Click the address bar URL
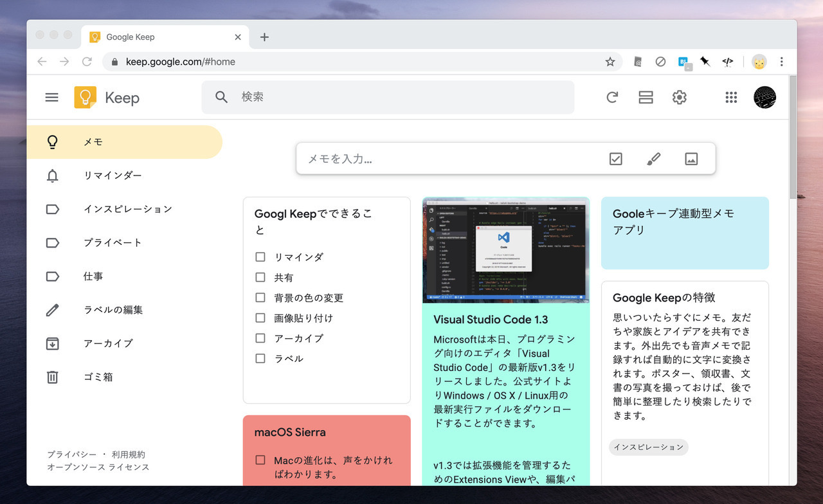Screen dimensions: 823x504 [x=181, y=62]
